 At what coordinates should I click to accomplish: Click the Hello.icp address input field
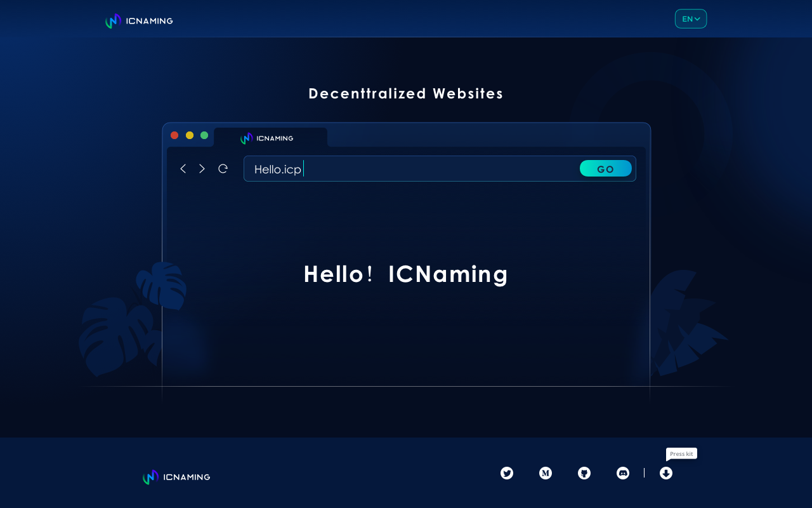(x=440, y=169)
